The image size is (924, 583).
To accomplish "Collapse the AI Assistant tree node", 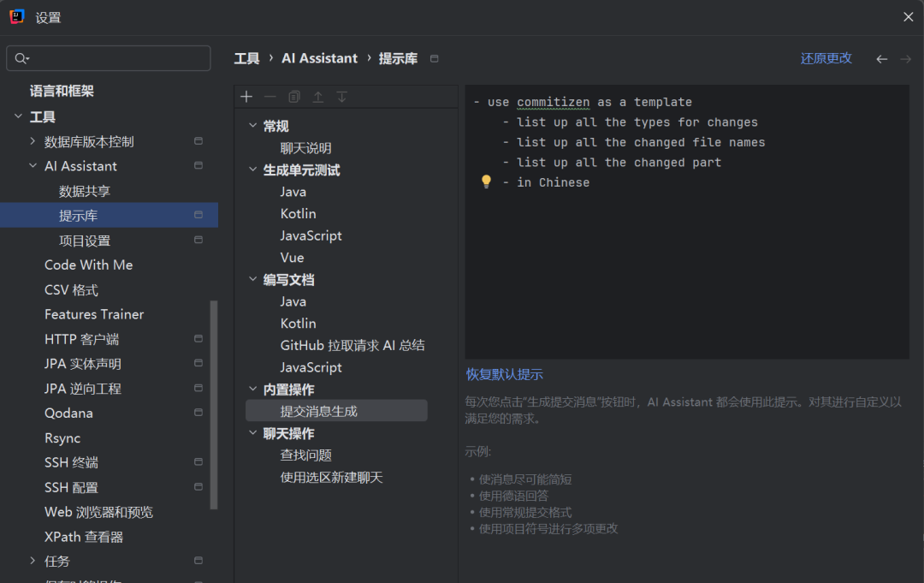I will click(x=33, y=165).
